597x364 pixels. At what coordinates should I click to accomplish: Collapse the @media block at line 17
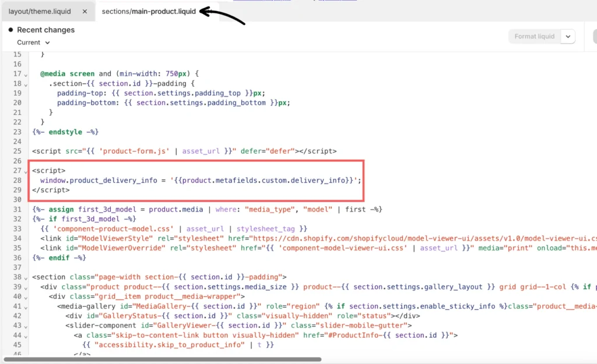pyautogui.click(x=26, y=75)
